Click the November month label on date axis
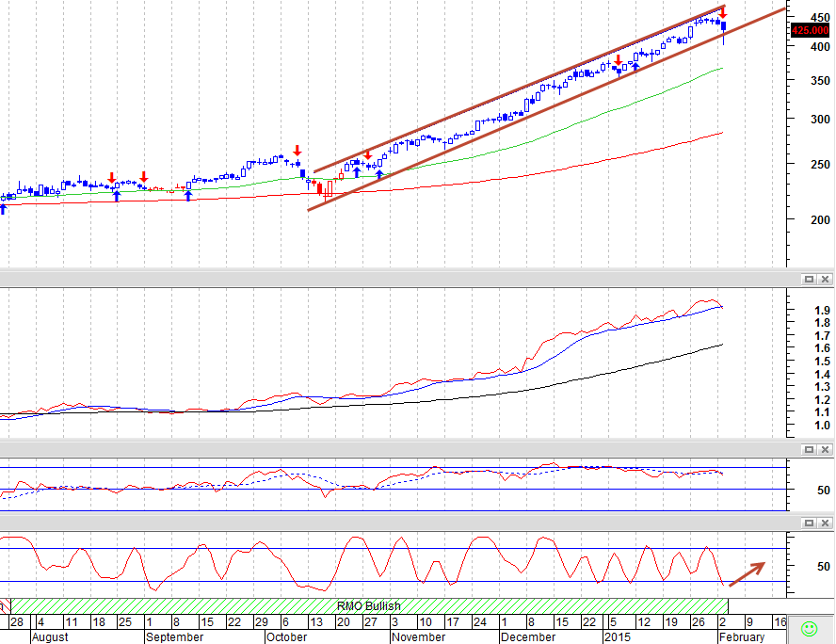Viewport: 836px width, 644px height. 418,637
